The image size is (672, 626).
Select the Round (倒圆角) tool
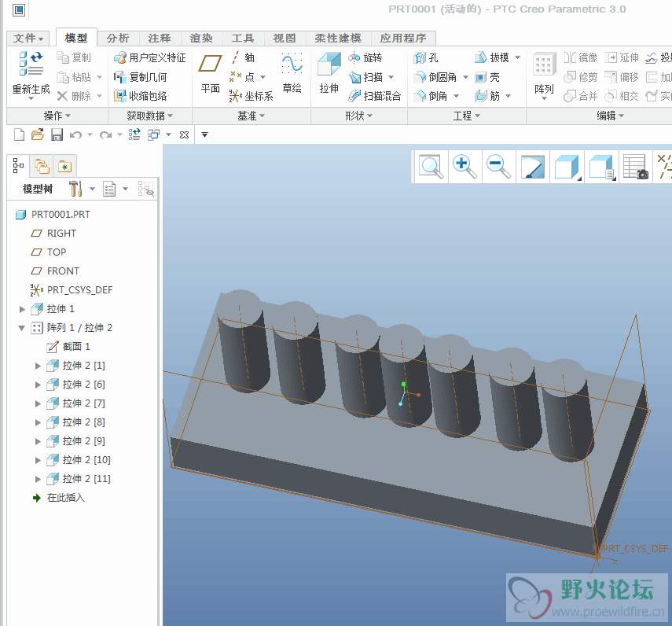coord(435,77)
